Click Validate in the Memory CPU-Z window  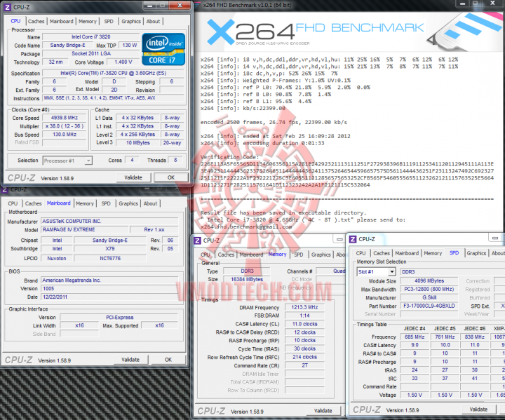point(323,411)
